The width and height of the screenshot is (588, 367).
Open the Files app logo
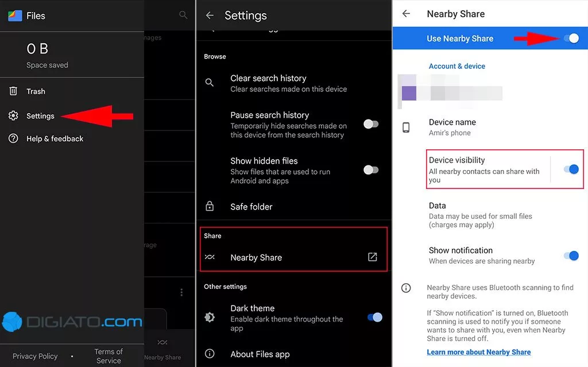15,16
